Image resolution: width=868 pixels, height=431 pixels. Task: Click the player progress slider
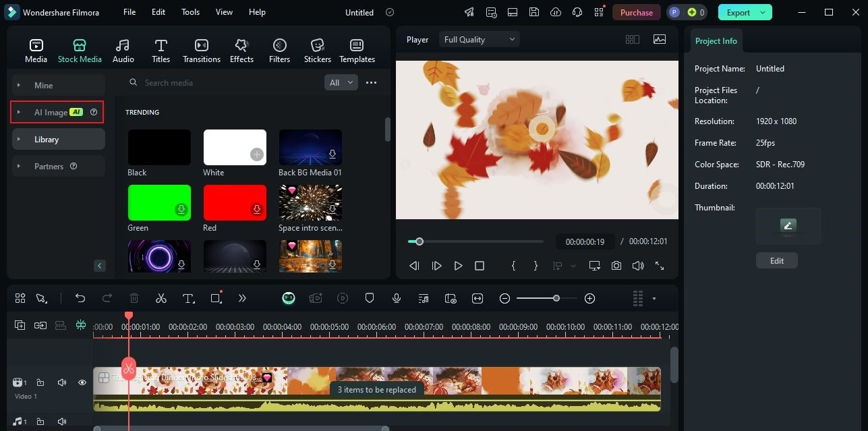[475, 241]
